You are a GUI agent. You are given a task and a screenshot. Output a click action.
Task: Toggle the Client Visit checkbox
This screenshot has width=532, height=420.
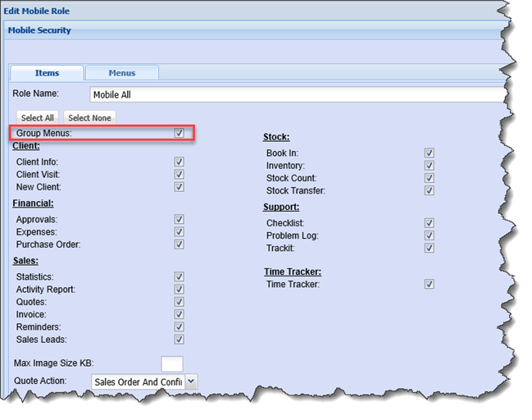point(179,175)
